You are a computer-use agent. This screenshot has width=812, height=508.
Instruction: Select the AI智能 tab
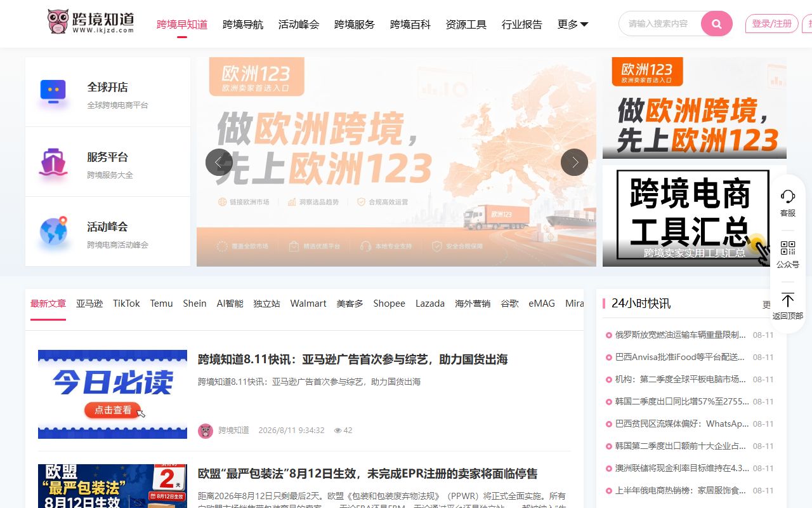(230, 304)
